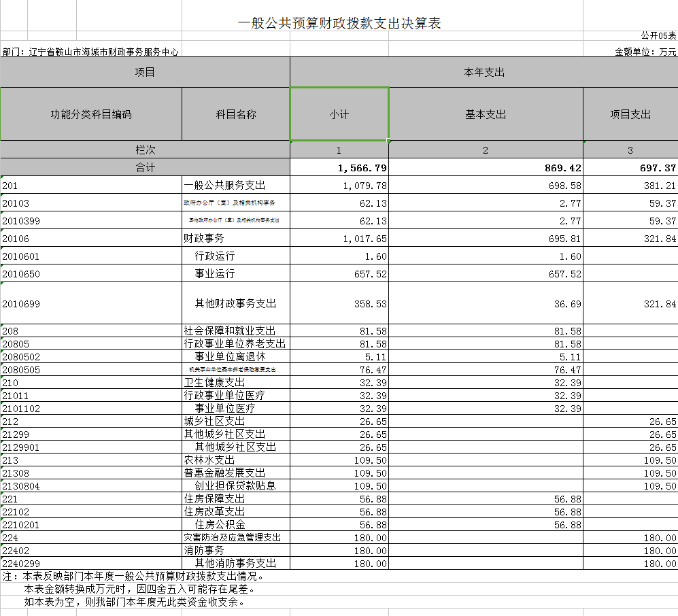Viewport: 678px width, 616px height.
Task: Select code cell 201
Action: pos(91,185)
